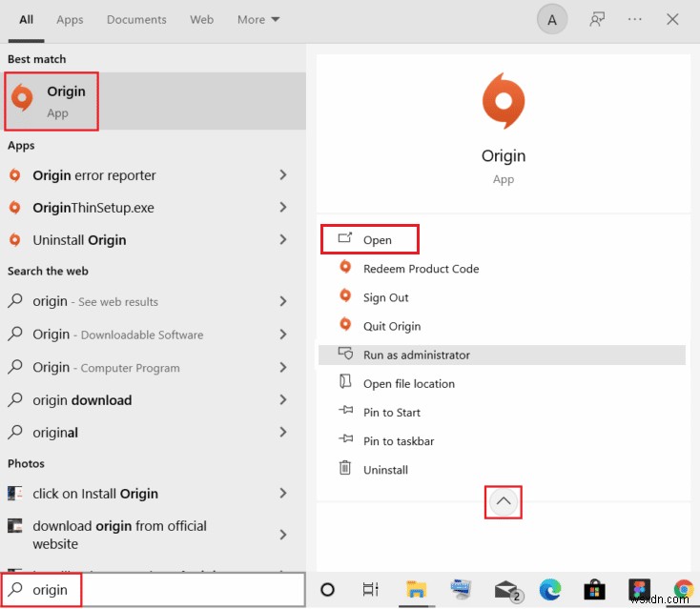Close the search panel with X
This screenshot has width=700, height=609.
point(672,20)
